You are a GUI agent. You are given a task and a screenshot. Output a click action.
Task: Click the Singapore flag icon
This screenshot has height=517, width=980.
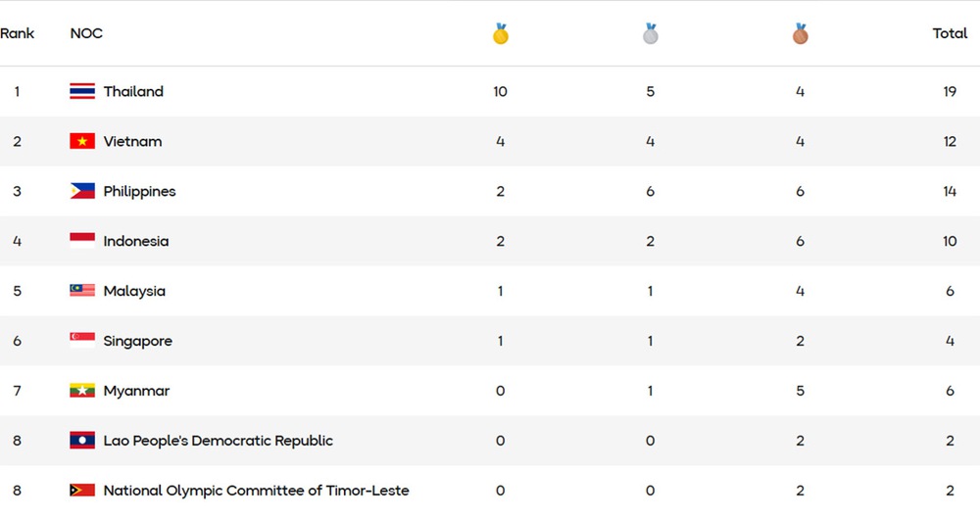[82, 342]
